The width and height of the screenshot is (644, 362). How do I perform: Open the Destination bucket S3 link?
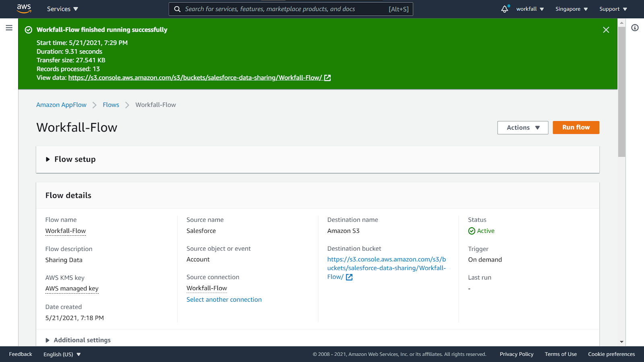386,268
